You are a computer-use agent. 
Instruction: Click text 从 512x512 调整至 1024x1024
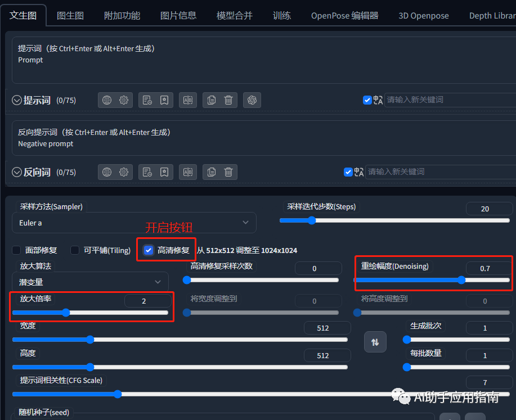247,250
